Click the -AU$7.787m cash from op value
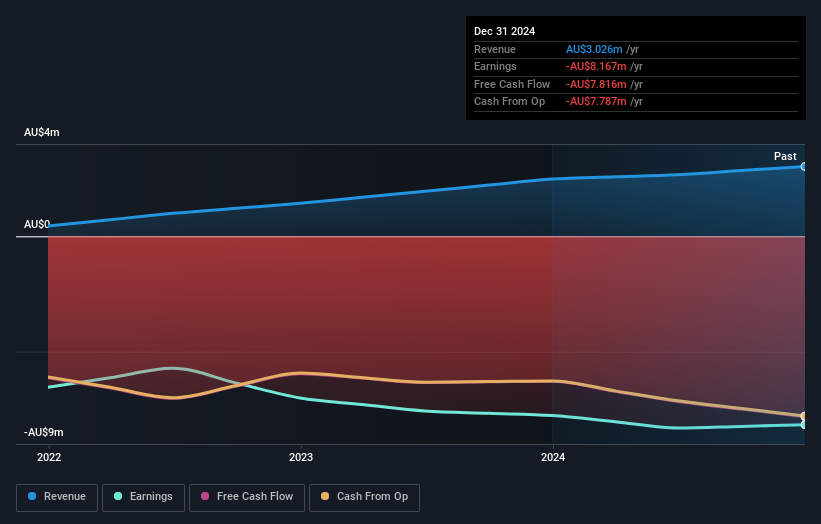 pos(596,102)
